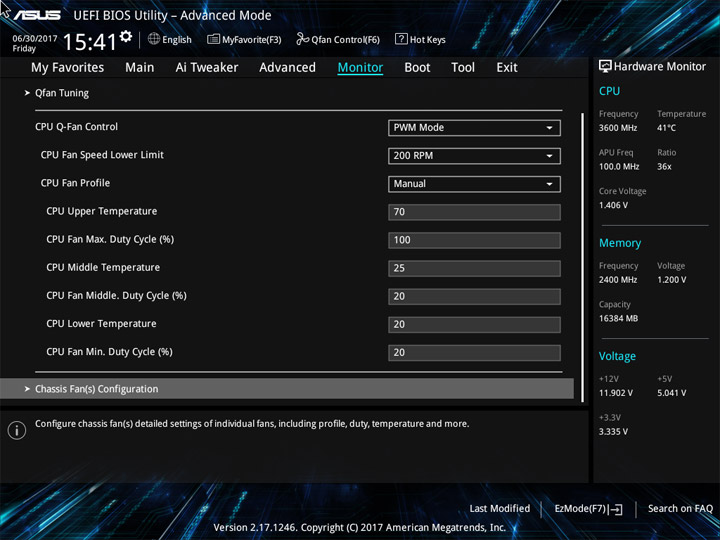Click the CPU Upper Temperature field

[x=474, y=212]
